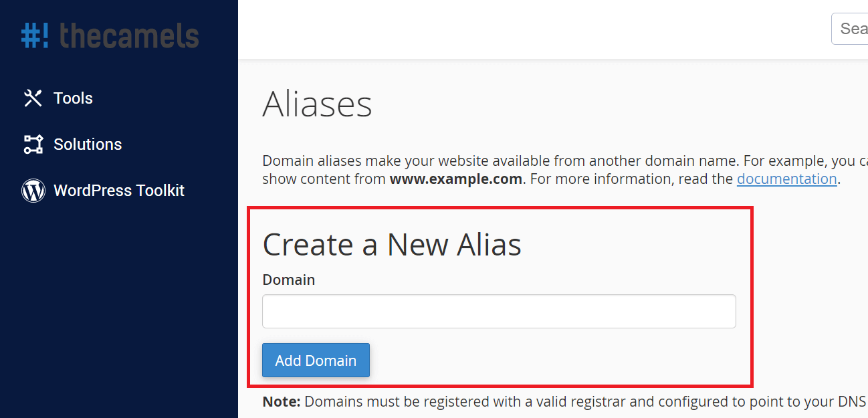The image size is (868, 418).
Task: Click the thecamels logo text
Action: click(x=129, y=35)
